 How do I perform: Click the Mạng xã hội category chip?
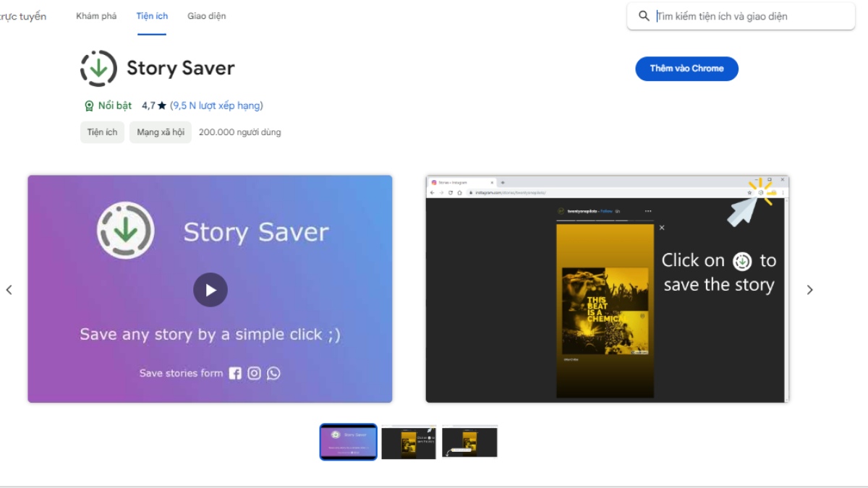click(x=160, y=132)
